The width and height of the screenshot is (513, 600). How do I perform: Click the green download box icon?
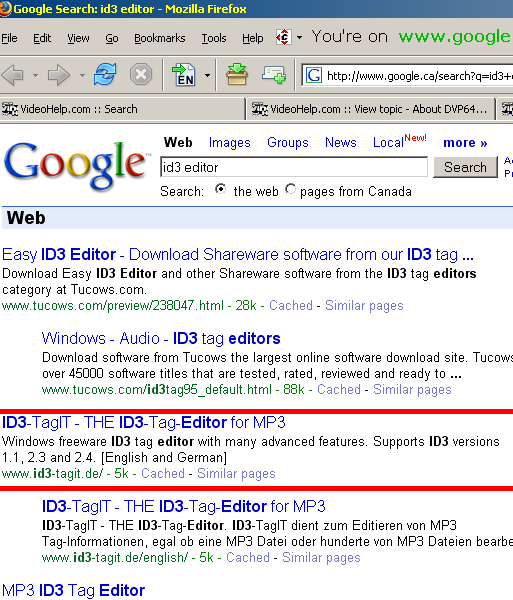click(x=237, y=75)
